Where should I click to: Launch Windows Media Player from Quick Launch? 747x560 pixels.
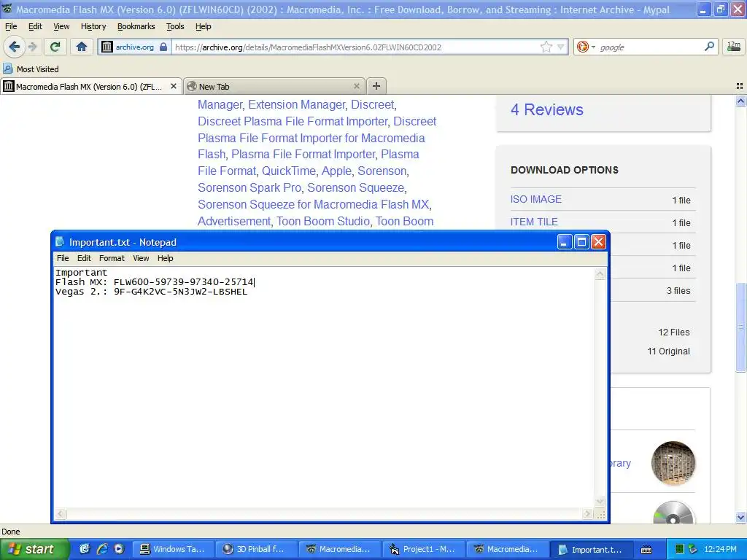coord(119,549)
